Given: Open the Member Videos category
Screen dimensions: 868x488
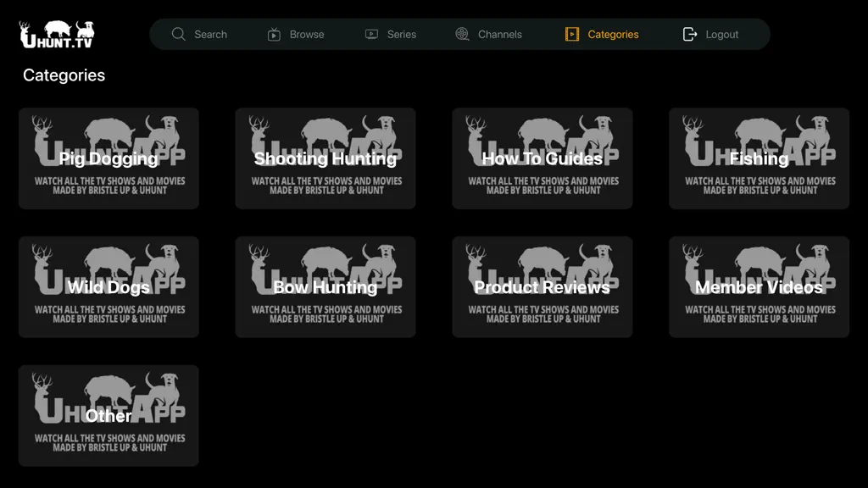Looking at the screenshot, I should (759, 286).
